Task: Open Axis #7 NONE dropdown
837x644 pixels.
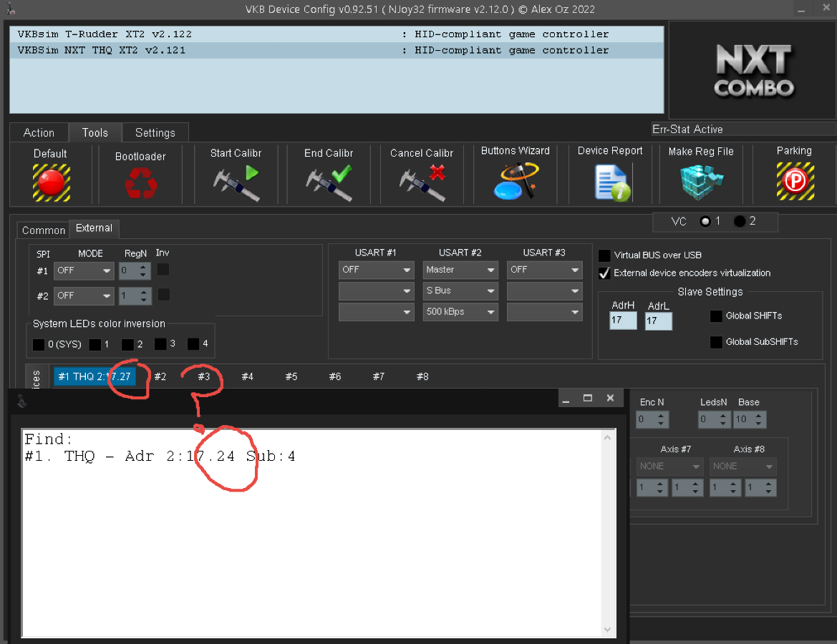Action: (x=669, y=467)
